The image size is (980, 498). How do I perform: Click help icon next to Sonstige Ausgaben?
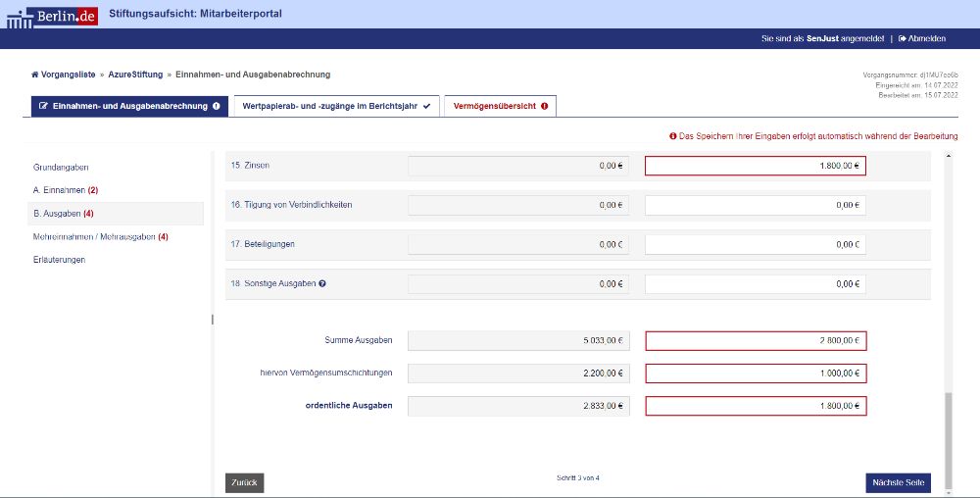[x=322, y=283]
